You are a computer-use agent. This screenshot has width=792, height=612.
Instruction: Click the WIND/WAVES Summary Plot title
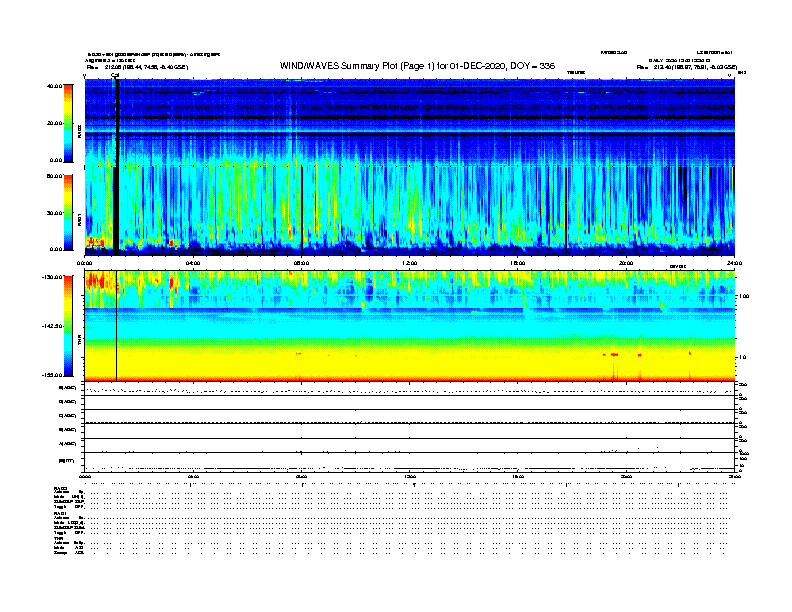pyautogui.click(x=417, y=66)
